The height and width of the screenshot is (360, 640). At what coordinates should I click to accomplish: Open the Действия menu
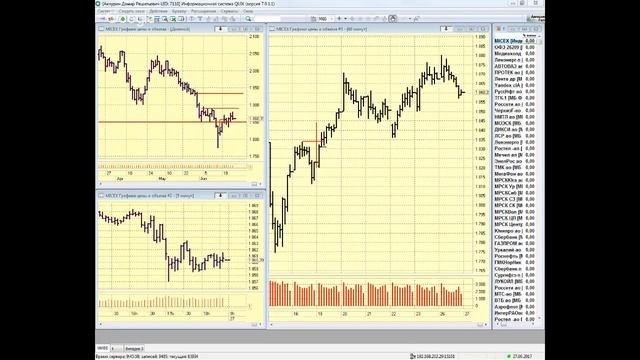[x=158, y=11]
